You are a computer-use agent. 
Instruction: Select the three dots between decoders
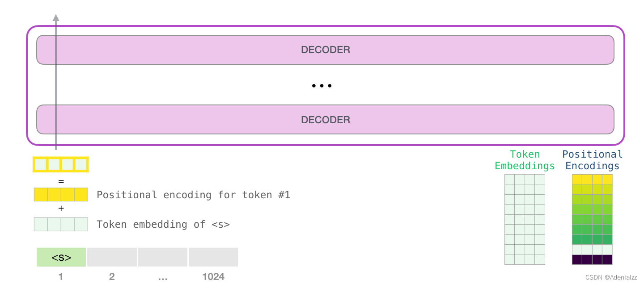click(x=322, y=86)
